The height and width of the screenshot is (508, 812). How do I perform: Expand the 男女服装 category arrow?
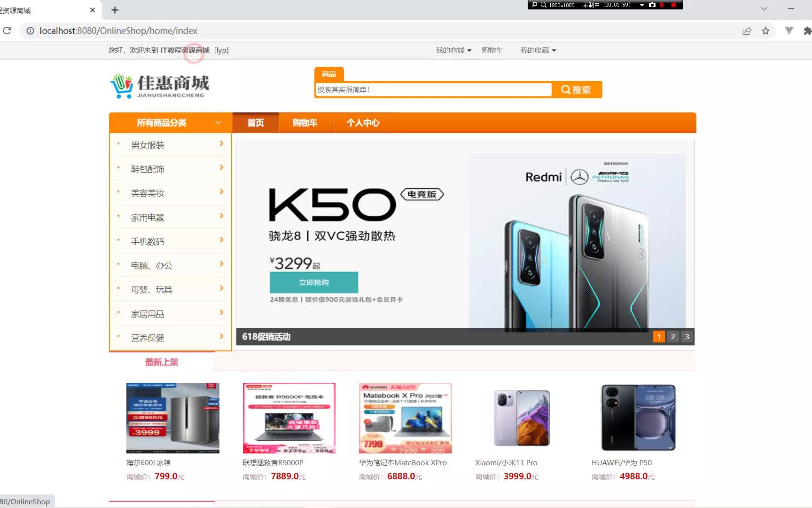tap(221, 143)
